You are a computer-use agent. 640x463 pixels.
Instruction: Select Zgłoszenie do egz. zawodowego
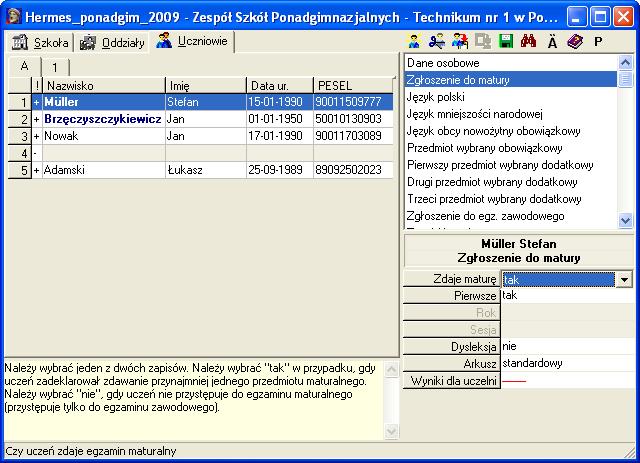point(511,216)
